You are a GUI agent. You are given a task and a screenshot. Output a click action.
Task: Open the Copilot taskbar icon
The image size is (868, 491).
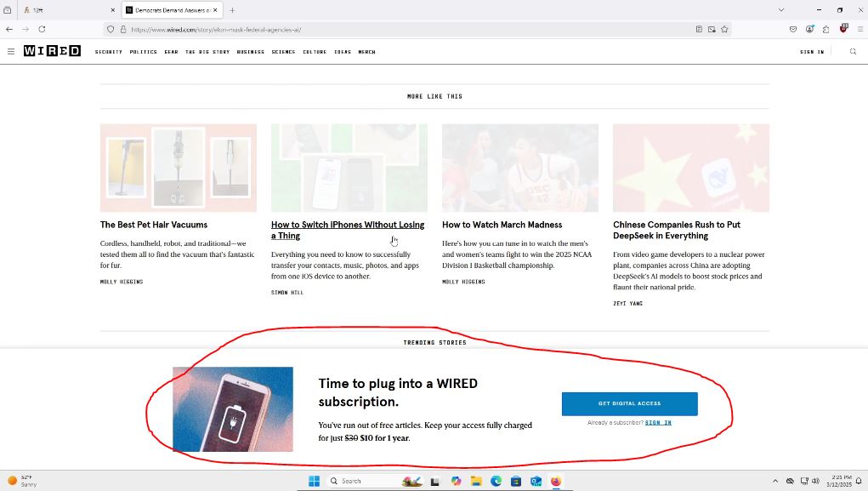(x=457, y=481)
